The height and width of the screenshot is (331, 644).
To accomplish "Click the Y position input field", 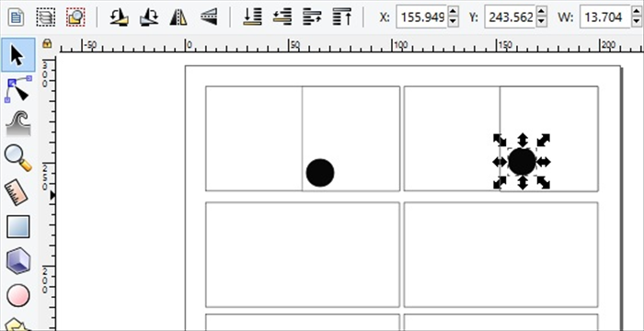I will pyautogui.click(x=510, y=17).
